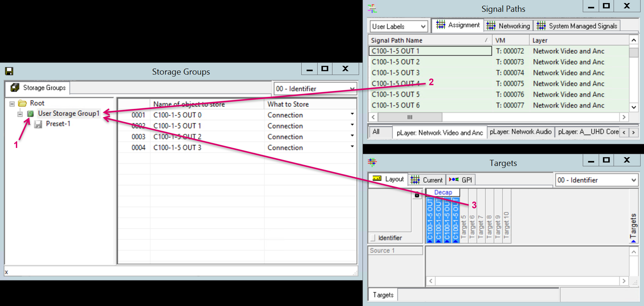
Task: Click the Root folder icon
Action: (x=22, y=103)
